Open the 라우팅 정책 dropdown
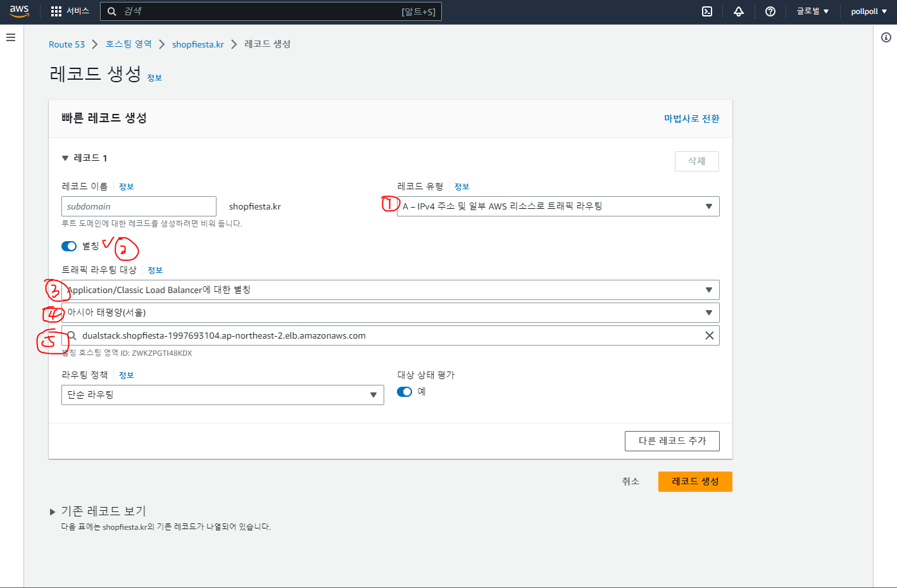Image resolution: width=897 pixels, height=588 pixels. [x=223, y=395]
